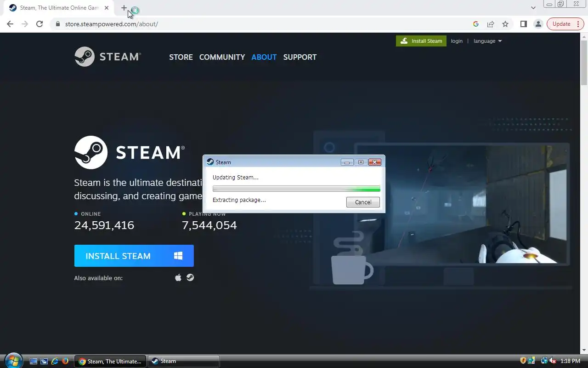Click the SteamOS download icon beside Apple icon
The width and height of the screenshot is (588, 368).
point(190,277)
